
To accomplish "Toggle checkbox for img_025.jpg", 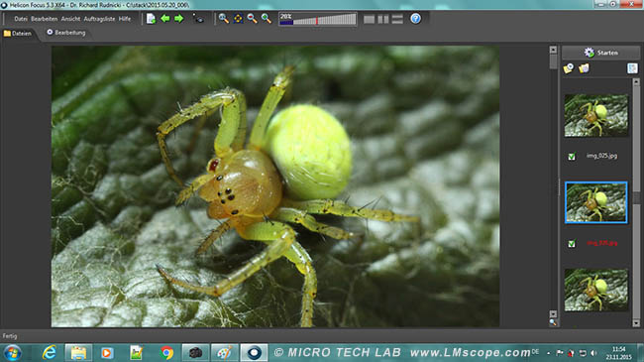I will coord(572,157).
